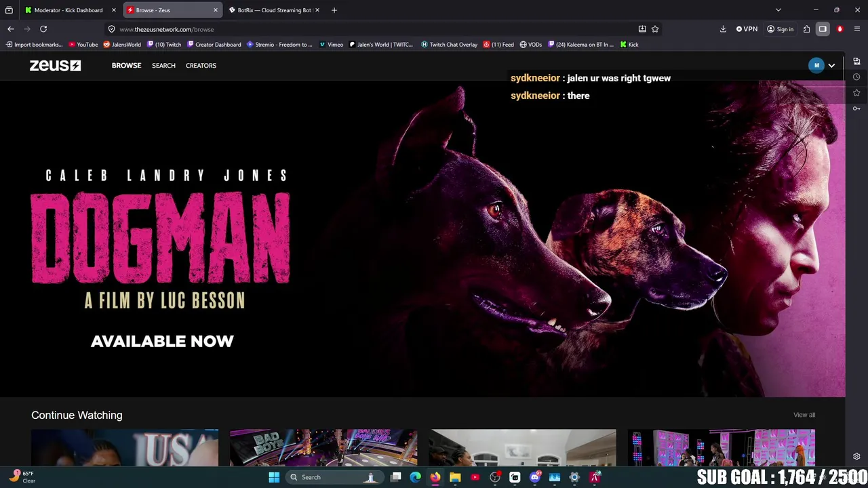Open the Import bookmarks bookmark

coord(34,45)
